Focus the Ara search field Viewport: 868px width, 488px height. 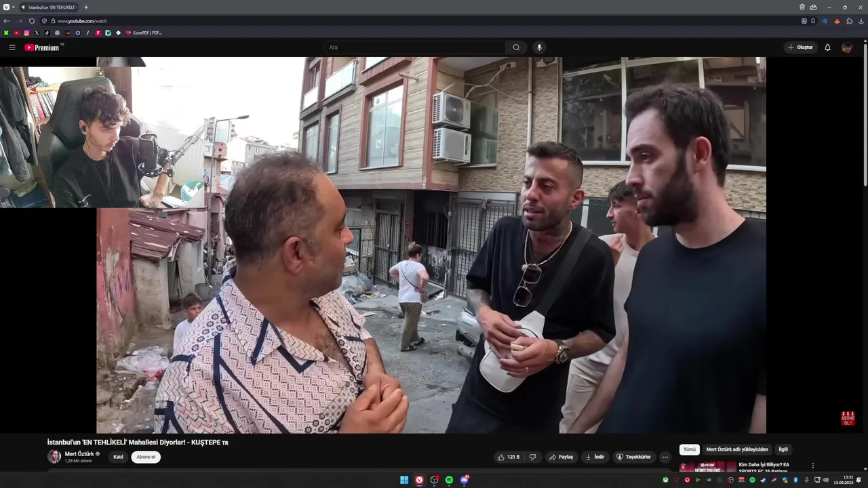pos(415,47)
